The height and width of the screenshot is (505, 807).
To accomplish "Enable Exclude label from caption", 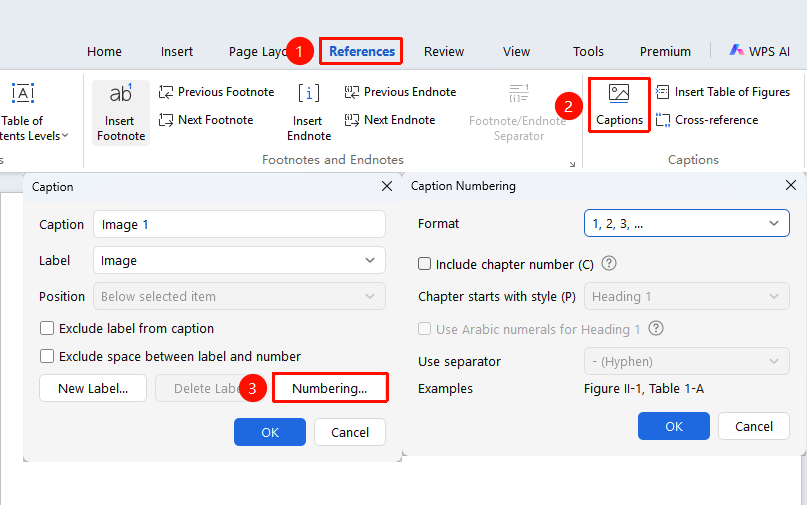I will [47, 328].
